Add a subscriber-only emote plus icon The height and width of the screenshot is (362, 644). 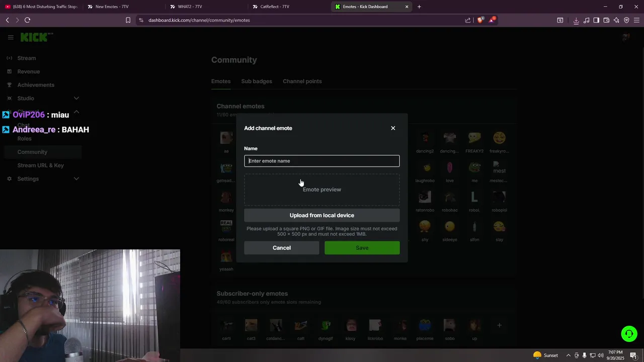[x=499, y=325]
